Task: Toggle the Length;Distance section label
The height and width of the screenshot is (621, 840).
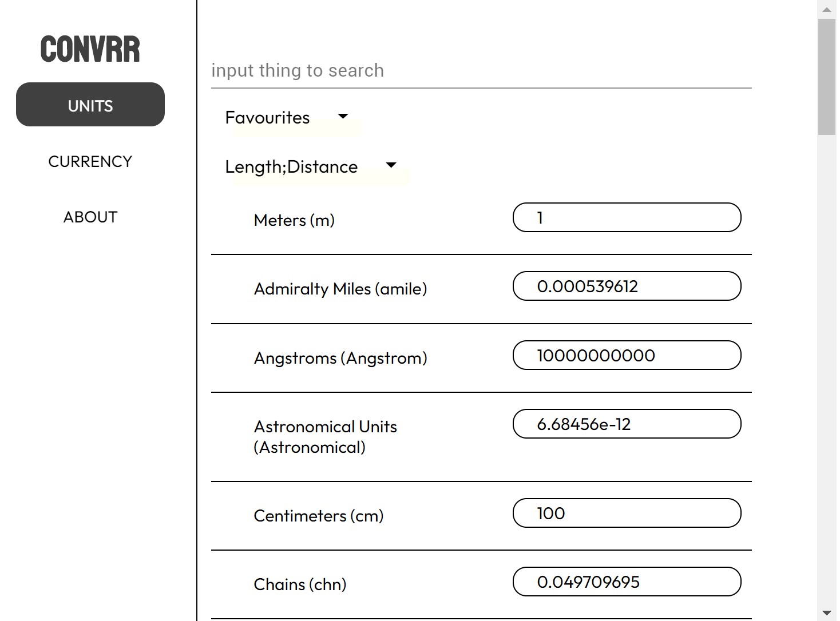Action: coord(291,167)
